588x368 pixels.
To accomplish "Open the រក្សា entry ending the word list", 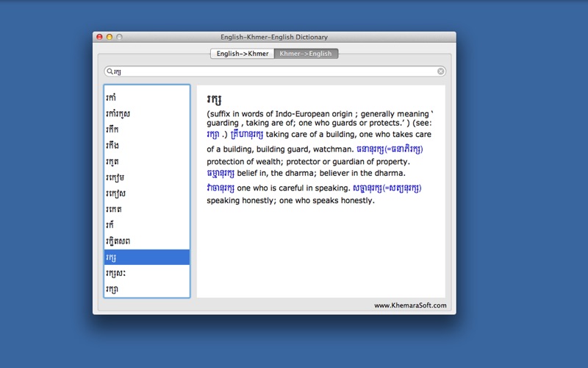I will (x=147, y=289).
